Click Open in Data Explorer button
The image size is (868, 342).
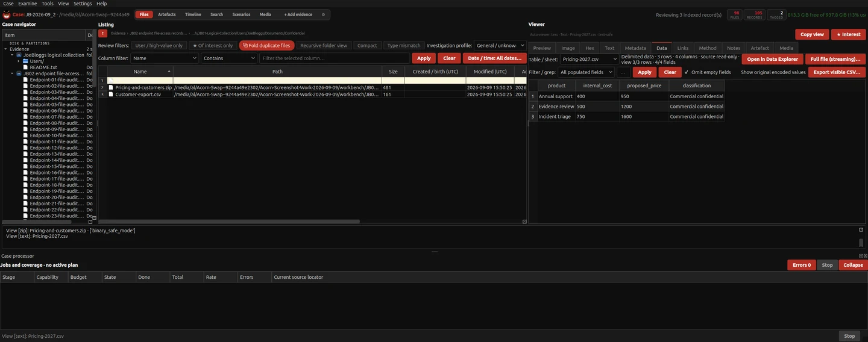click(772, 59)
